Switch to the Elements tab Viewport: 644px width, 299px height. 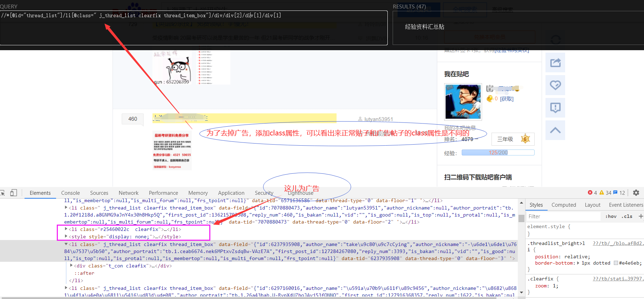coord(40,193)
